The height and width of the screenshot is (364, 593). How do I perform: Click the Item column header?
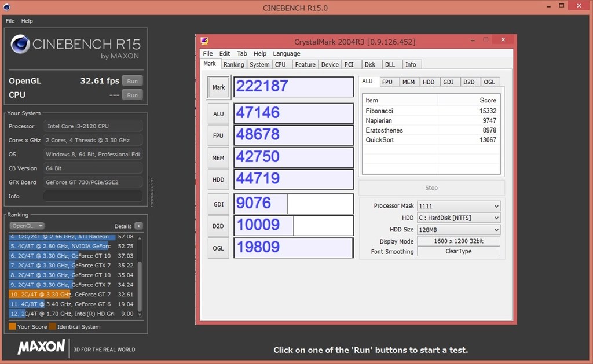pyautogui.click(x=400, y=100)
